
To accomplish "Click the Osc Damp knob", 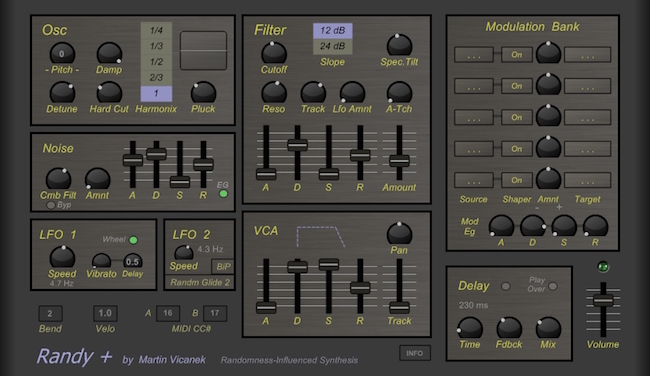I will (x=109, y=53).
